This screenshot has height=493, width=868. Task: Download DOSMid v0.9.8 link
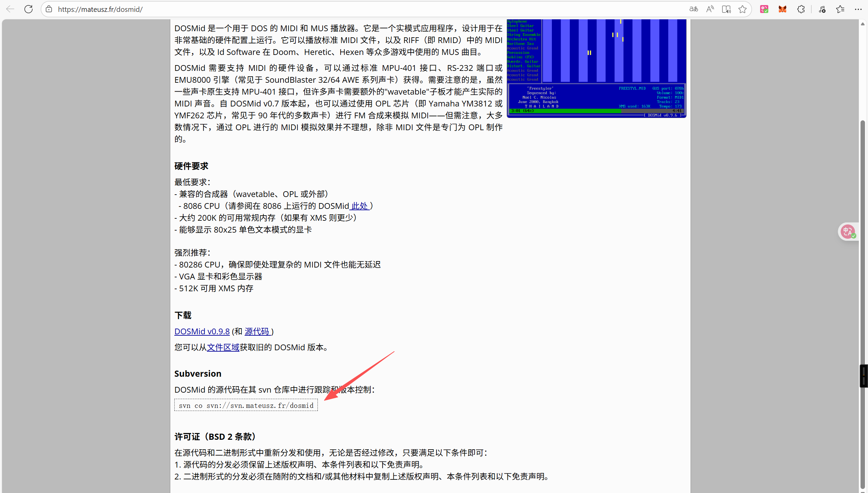(x=202, y=331)
